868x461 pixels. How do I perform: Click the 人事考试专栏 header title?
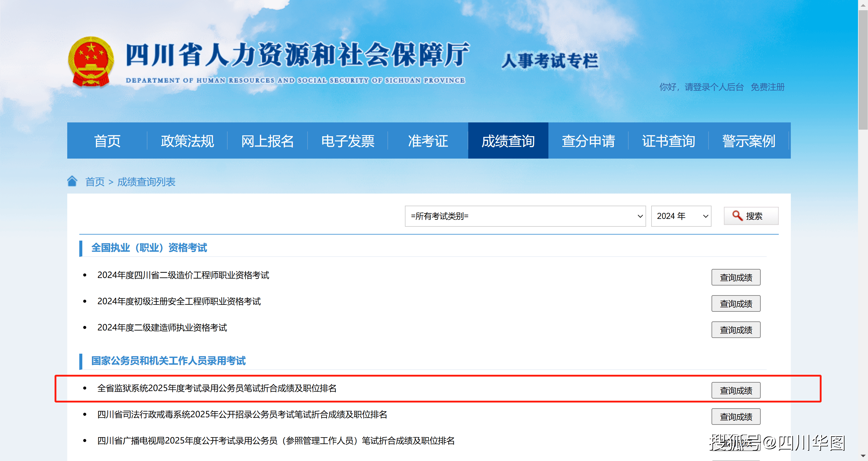[x=550, y=61]
